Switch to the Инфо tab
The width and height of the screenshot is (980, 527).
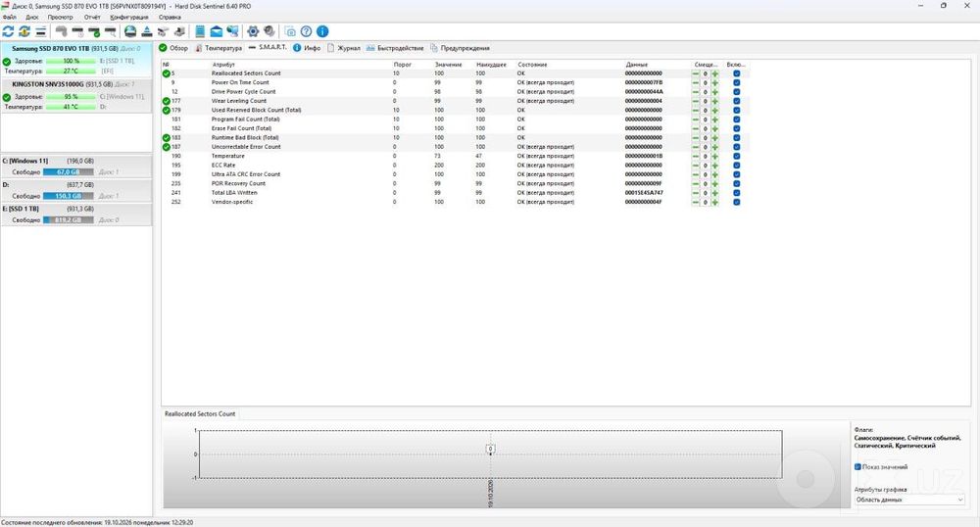pyautogui.click(x=307, y=48)
